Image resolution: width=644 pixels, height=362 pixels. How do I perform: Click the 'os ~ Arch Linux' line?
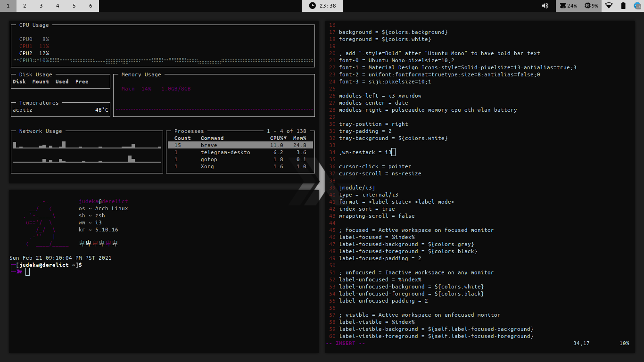pos(103,208)
